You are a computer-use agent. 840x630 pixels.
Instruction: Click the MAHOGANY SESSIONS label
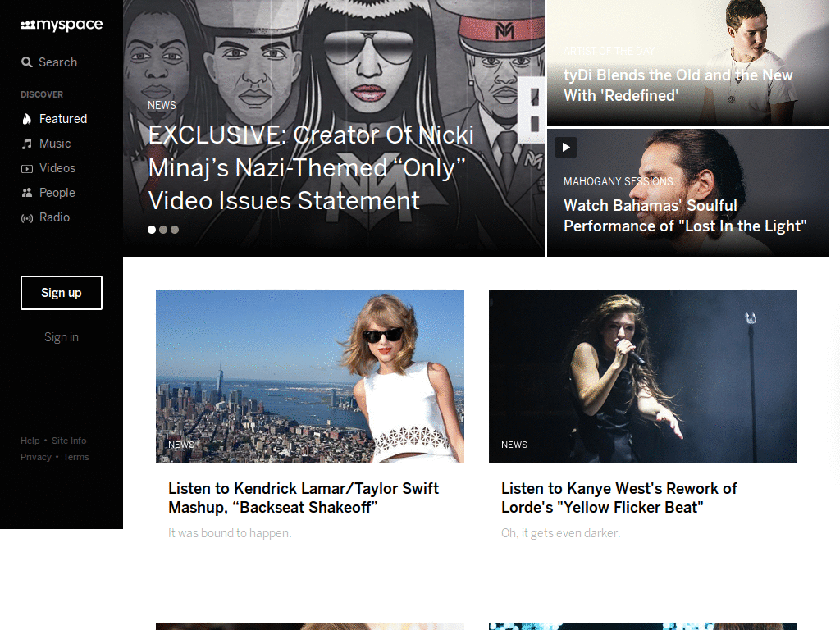619,181
